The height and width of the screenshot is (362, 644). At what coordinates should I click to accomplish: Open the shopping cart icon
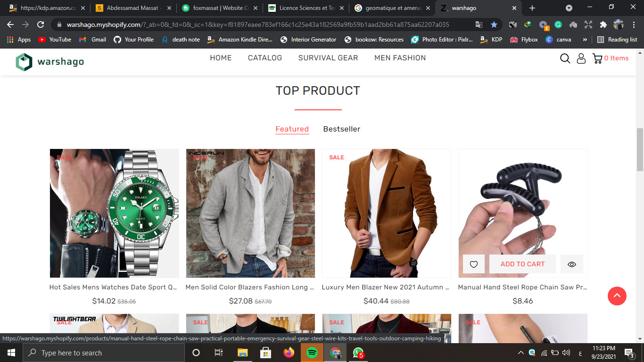[x=597, y=58]
